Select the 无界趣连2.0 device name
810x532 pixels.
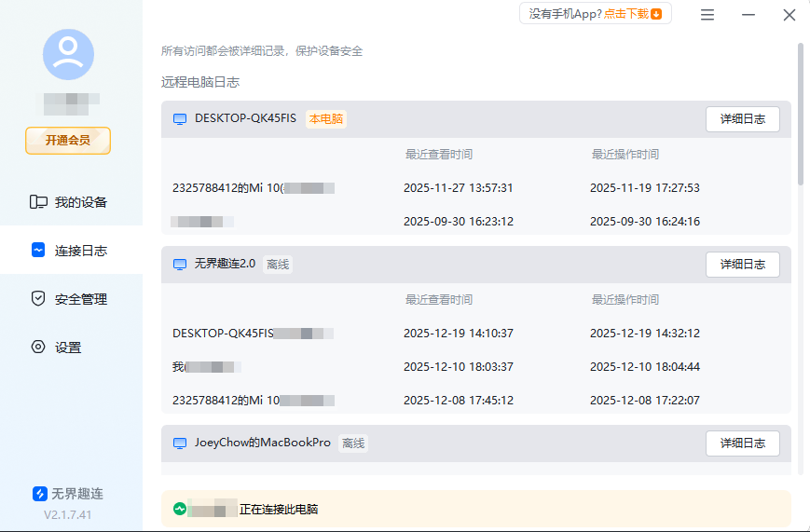225,264
